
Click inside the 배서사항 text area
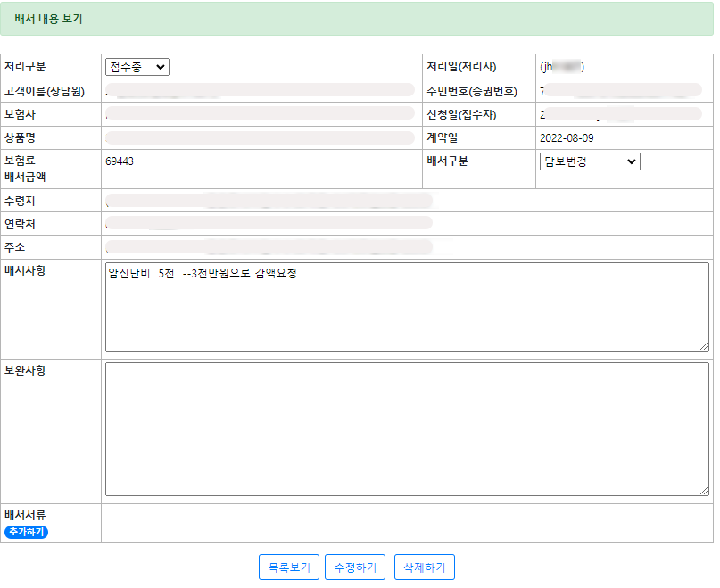407,307
